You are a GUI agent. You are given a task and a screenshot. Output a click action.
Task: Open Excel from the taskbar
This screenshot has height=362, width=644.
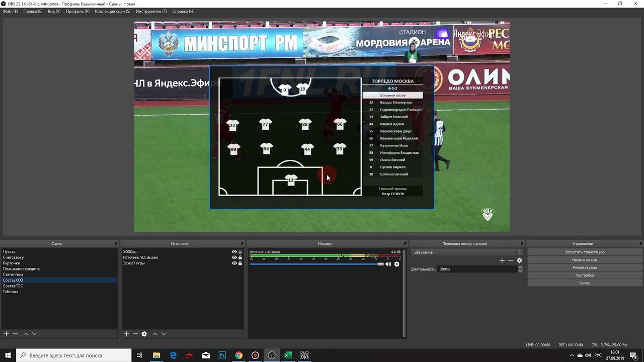click(x=288, y=355)
